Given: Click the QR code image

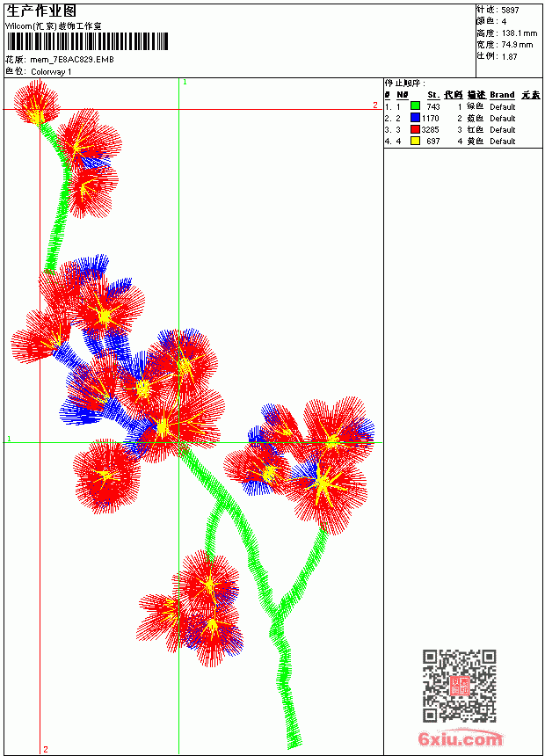Looking at the screenshot, I should click(x=459, y=685).
